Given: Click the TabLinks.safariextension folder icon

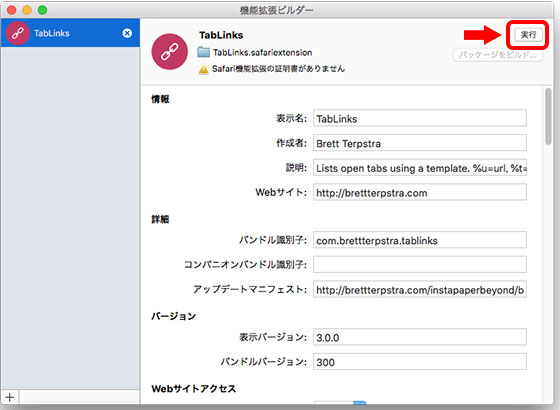Looking at the screenshot, I should point(204,52).
